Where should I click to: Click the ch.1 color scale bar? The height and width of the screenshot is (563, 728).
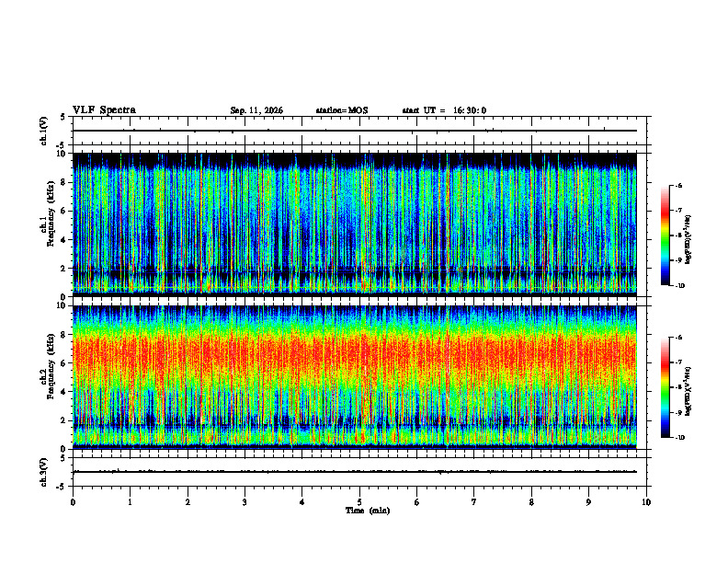(x=665, y=236)
